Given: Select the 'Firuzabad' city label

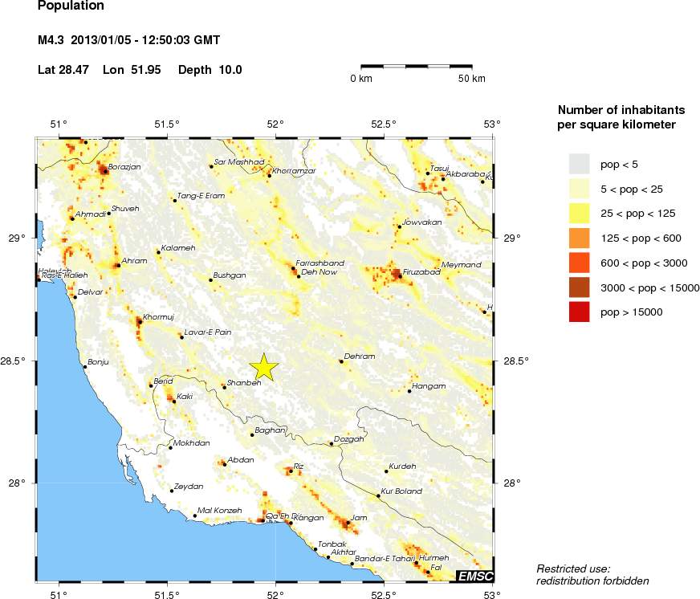Looking at the screenshot, I should click(421, 271).
